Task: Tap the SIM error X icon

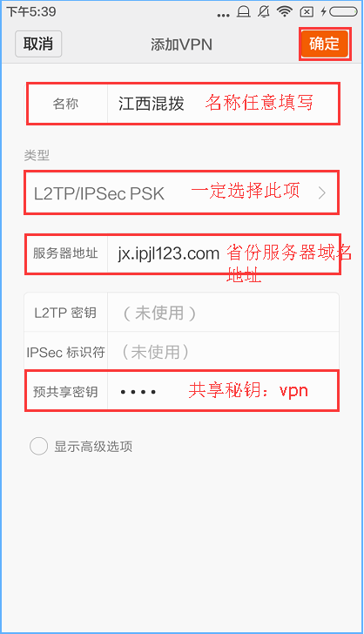Action: coord(307,11)
